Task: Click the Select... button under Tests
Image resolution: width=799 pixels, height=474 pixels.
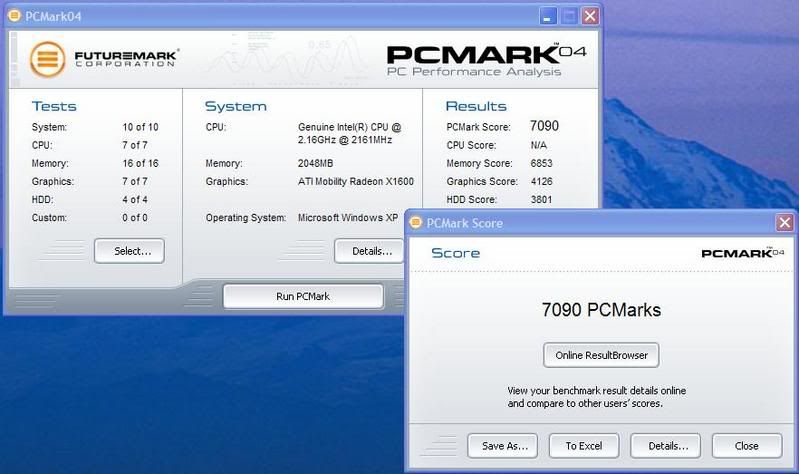Action: coord(129,251)
